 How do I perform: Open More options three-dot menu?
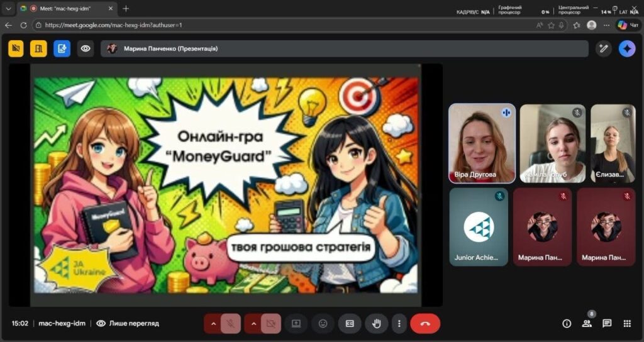(x=399, y=323)
